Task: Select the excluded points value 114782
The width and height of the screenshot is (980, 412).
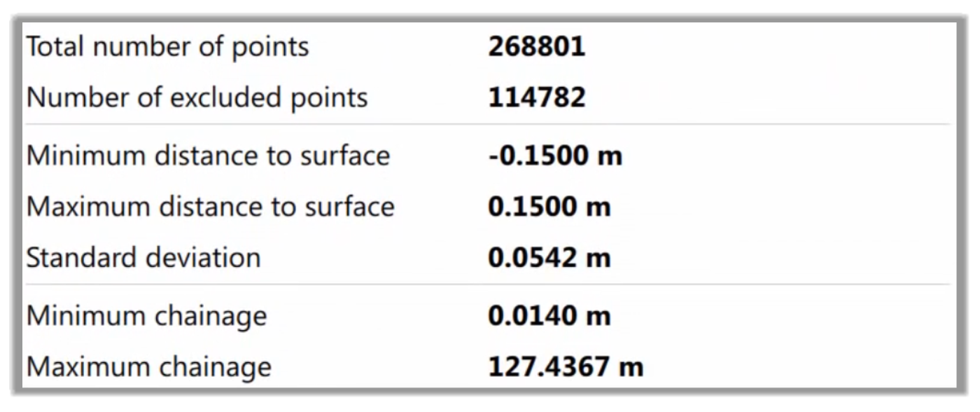Action: coord(537,97)
